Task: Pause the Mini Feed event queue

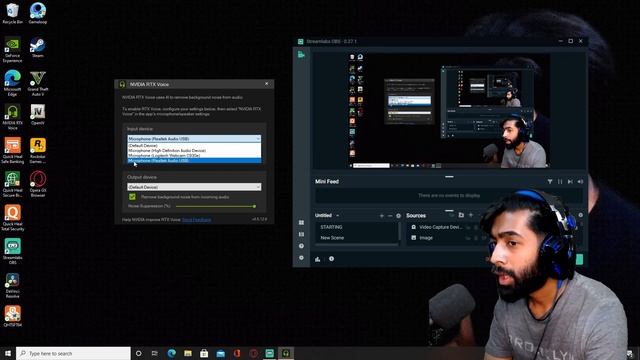Action: [x=560, y=182]
